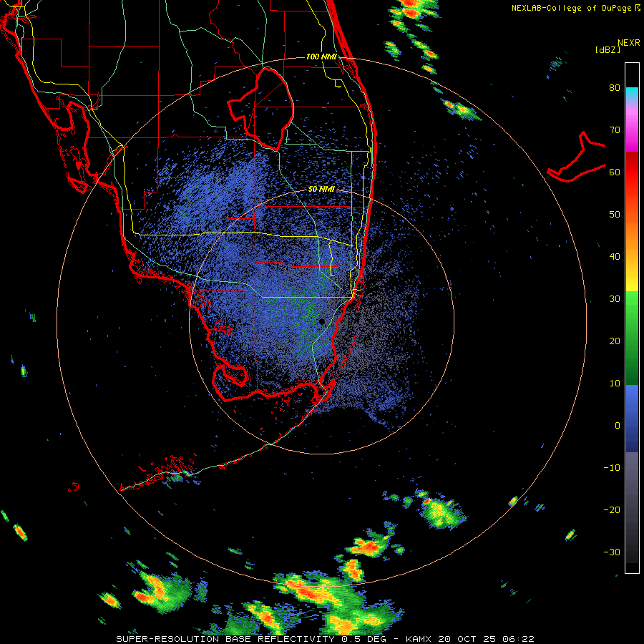The height and width of the screenshot is (644, 644).
Task: Click the 50 NMI range ring label
Action: coord(321,190)
